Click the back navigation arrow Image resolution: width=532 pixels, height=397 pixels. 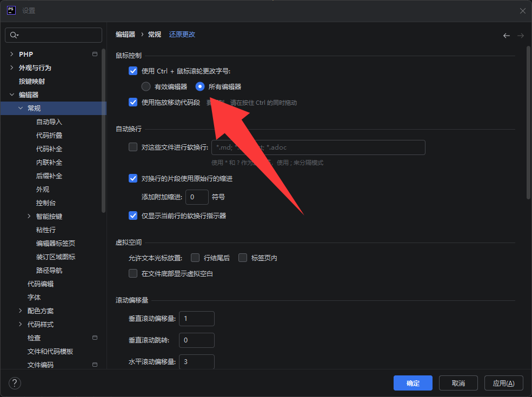pos(507,36)
